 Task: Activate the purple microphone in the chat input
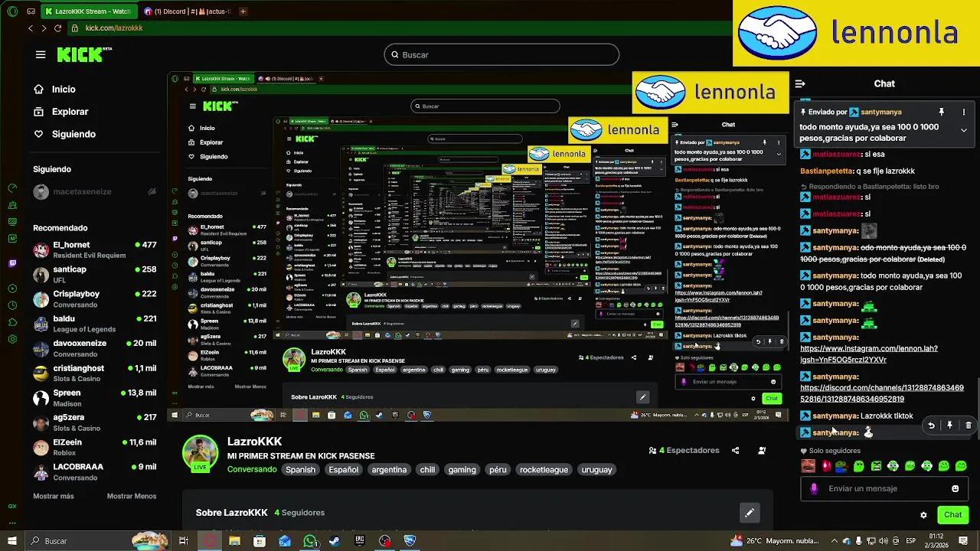(813, 488)
